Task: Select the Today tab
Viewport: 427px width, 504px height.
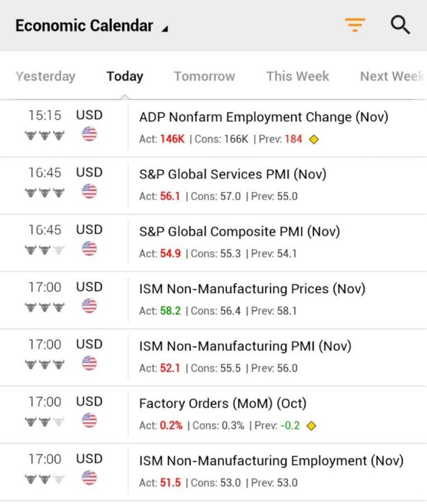Action: [125, 77]
